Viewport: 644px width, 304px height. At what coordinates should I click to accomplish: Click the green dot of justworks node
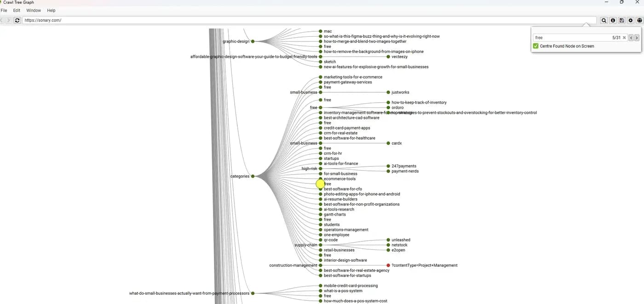click(388, 92)
